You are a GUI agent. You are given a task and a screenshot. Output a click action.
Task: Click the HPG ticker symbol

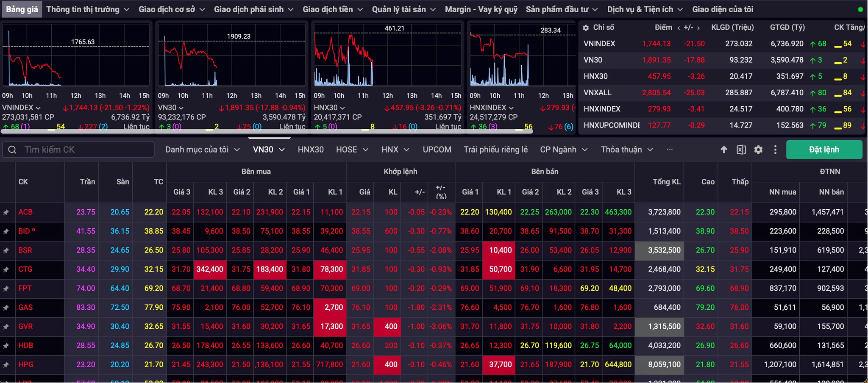[x=26, y=365]
